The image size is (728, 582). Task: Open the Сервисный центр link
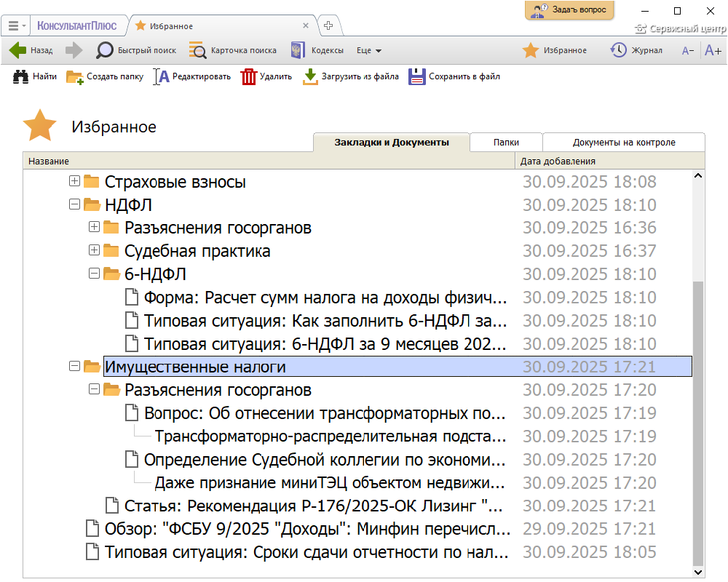click(680, 29)
